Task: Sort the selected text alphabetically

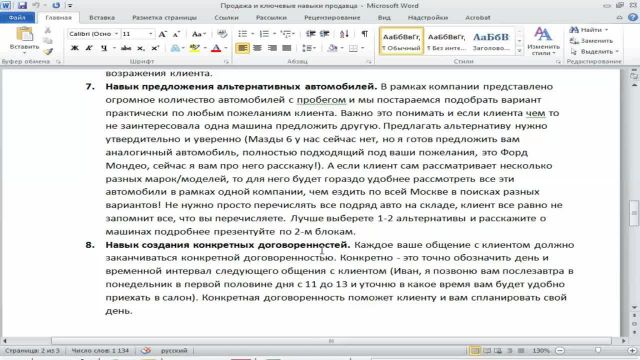Action: [344, 34]
